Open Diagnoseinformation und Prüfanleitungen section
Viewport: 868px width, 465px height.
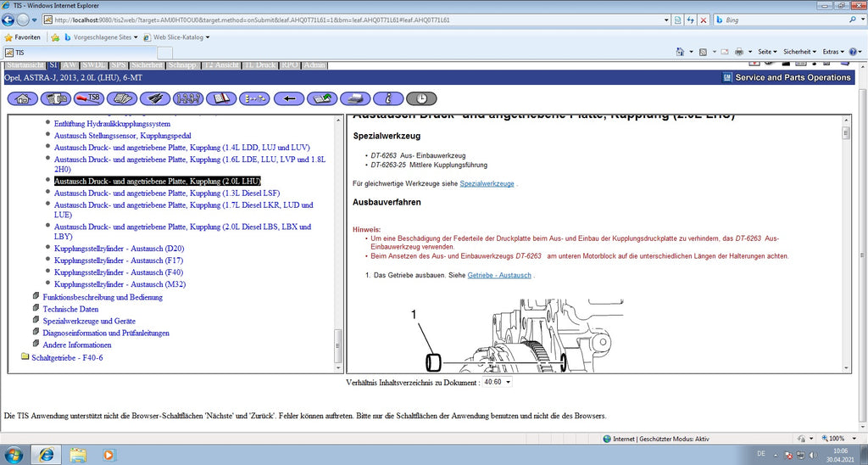point(106,333)
